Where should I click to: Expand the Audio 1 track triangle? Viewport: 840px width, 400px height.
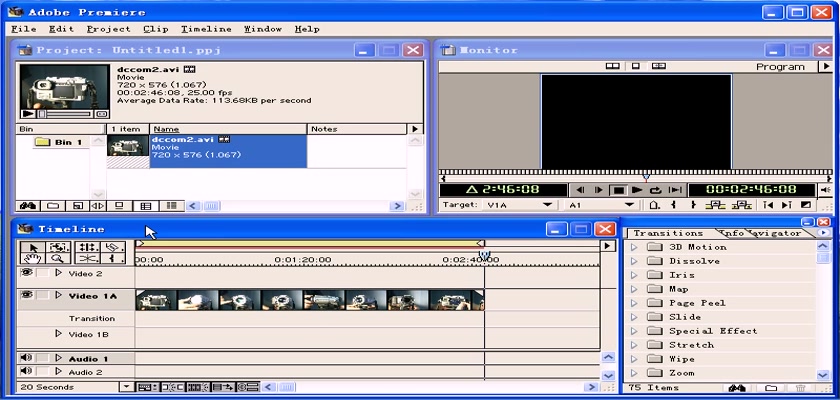(58, 358)
